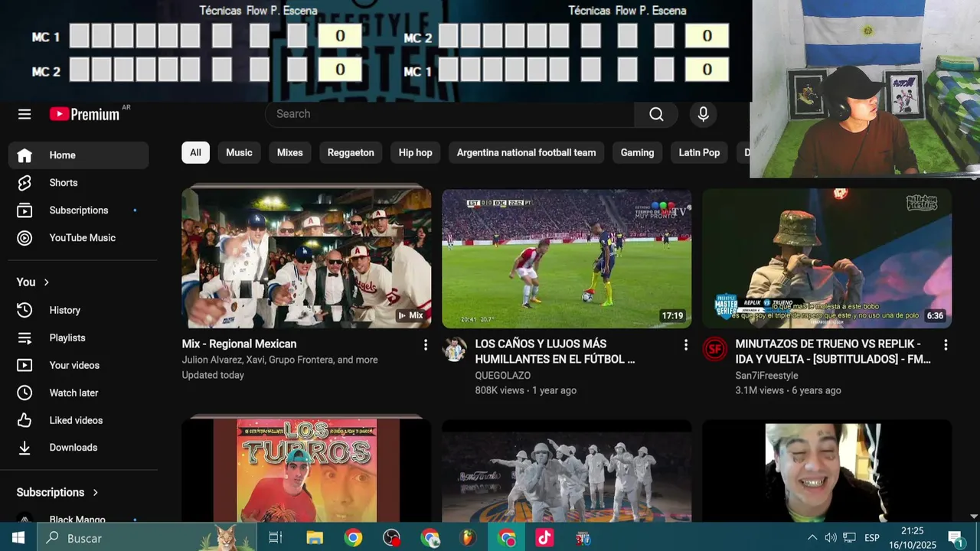Image resolution: width=980 pixels, height=551 pixels.
Task: Click the '808K views • 1 year ago' text
Action: pos(525,390)
